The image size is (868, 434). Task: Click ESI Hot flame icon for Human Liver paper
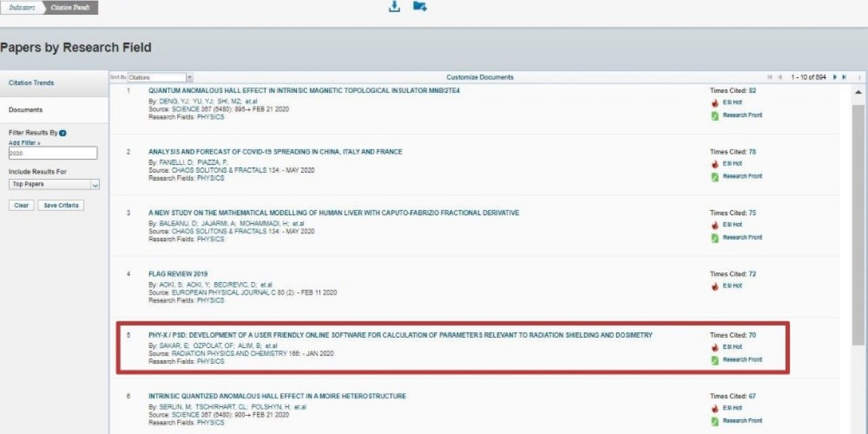(x=715, y=225)
